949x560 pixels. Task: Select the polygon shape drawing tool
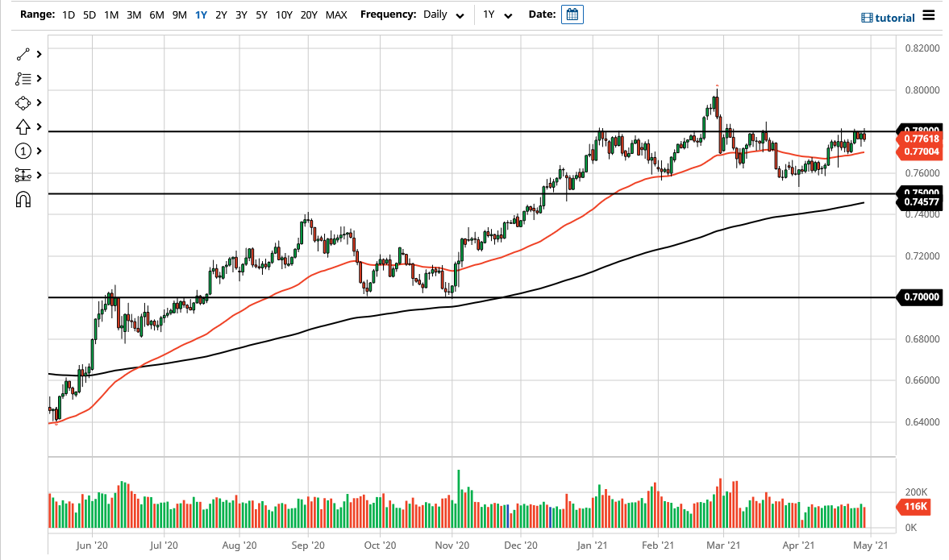pos(23,102)
